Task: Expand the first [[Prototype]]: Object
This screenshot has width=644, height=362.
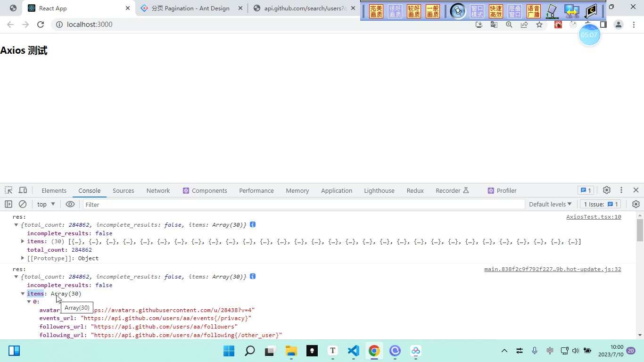Action: 23,258
